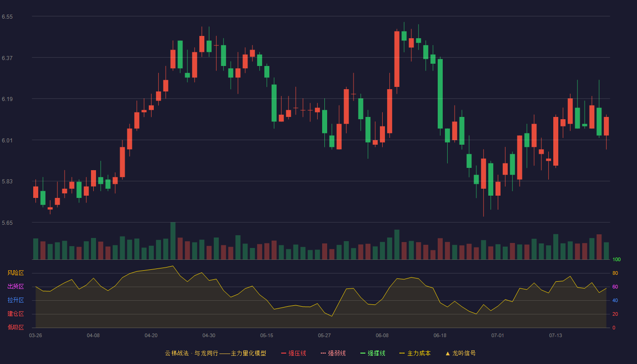Click the 100 indicator axis value
Screen dimensions: 637x364
[x=617, y=259]
